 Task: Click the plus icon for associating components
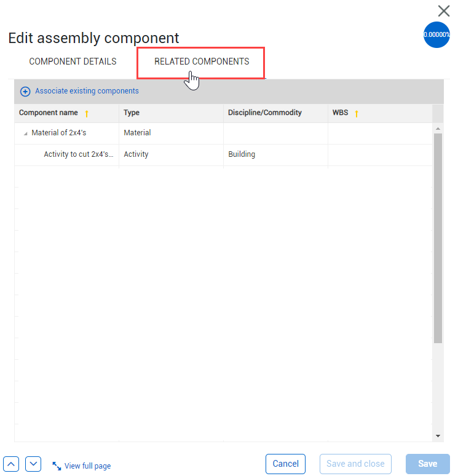pos(25,92)
